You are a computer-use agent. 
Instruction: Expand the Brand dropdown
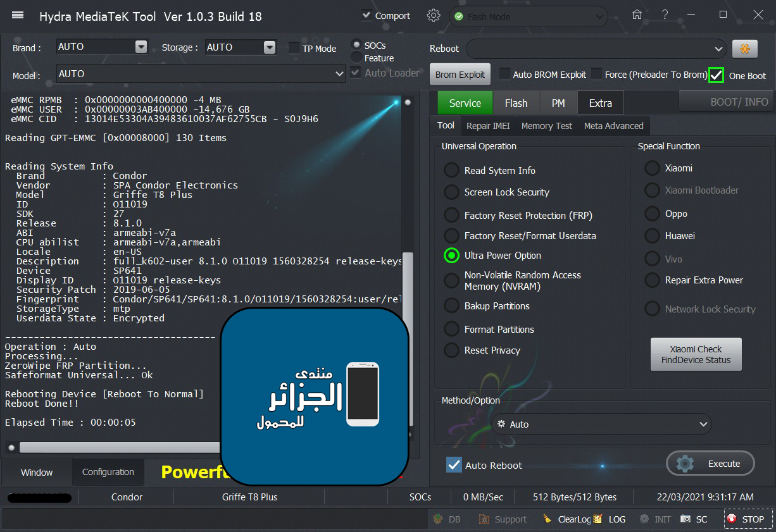[141, 47]
